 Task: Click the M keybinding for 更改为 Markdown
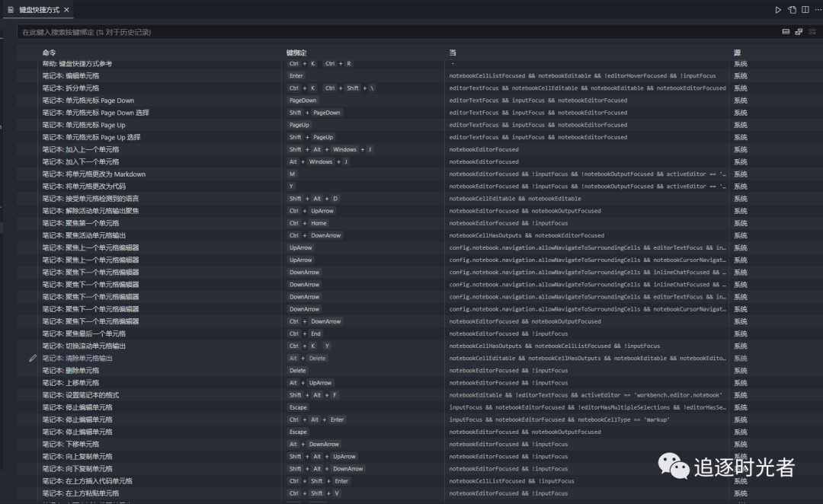pyautogui.click(x=292, y=174)
